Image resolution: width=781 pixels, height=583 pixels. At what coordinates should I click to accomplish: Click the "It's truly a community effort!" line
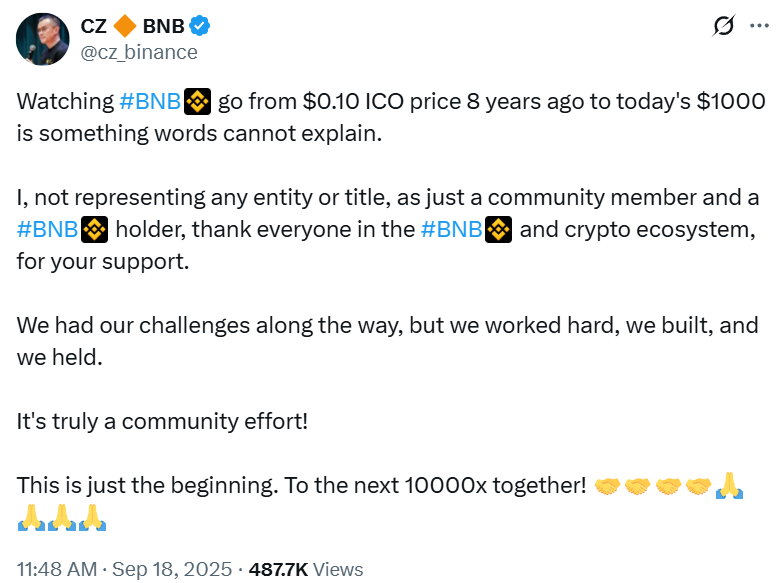click(x=162, y=422)
